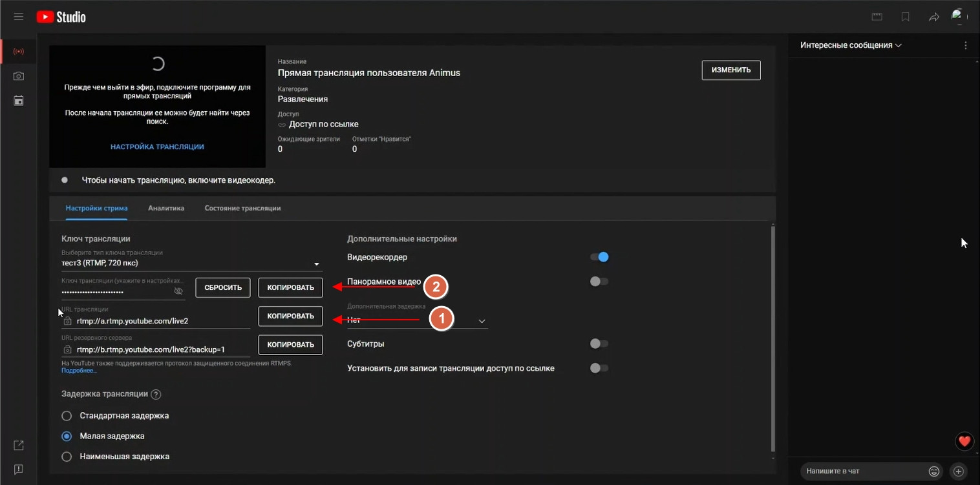Image resolution: width=980 pixels, height=485 pixels.
Task: Click the clapperboard icon in the top bar
Action: 877,17
